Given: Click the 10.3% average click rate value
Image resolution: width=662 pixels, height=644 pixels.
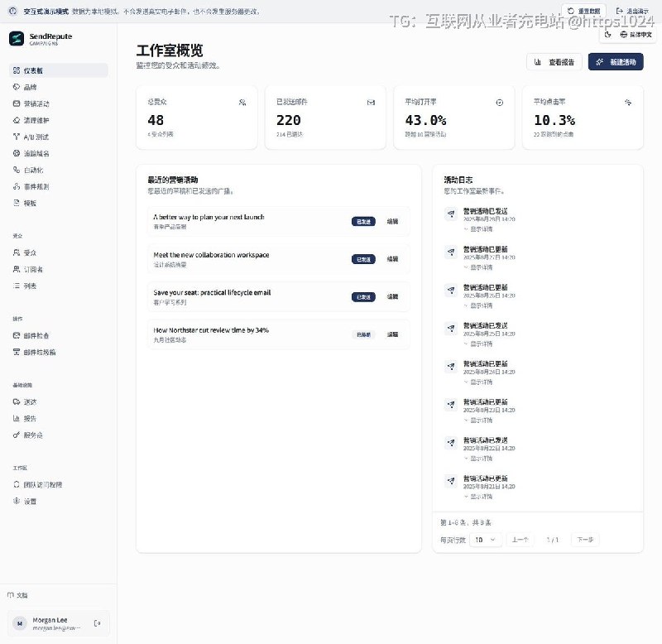Looking at the screenshot, I should coord(554,120).
